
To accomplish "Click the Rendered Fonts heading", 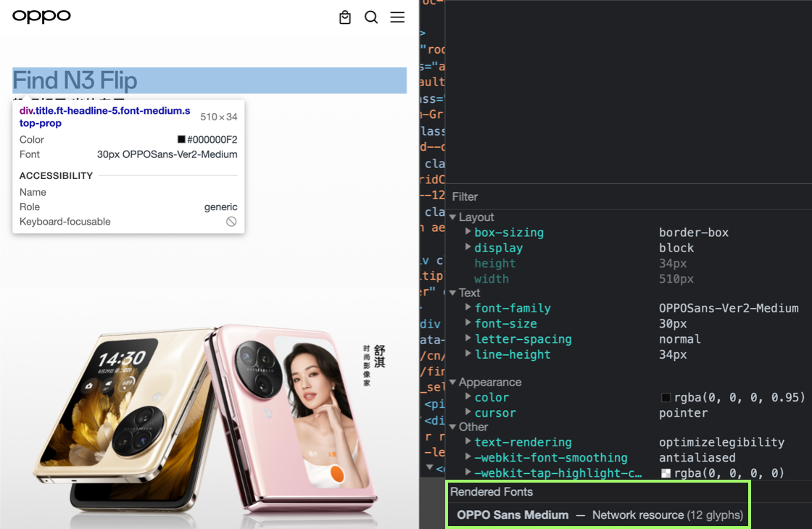I will click(x=492, y=492).
